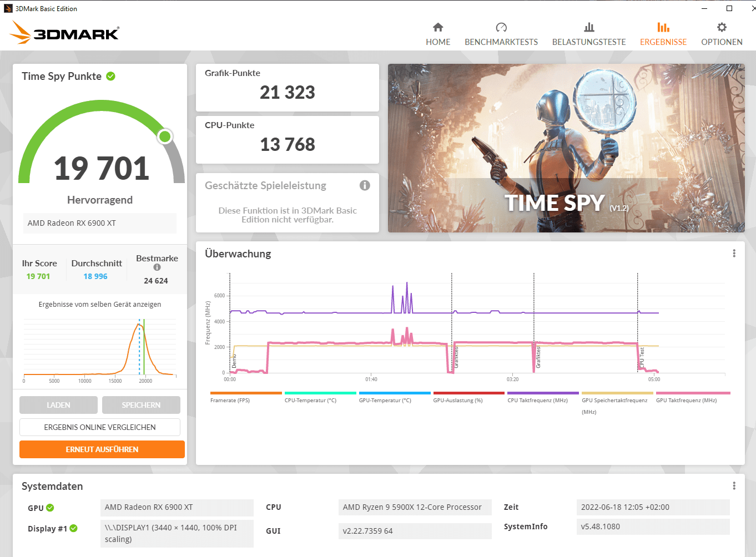The width and height of the screenshot is (756, 557).
Task: Click ERGEBNIS ONLINE VERGLEICHEN button
Action: coord(100,427)
